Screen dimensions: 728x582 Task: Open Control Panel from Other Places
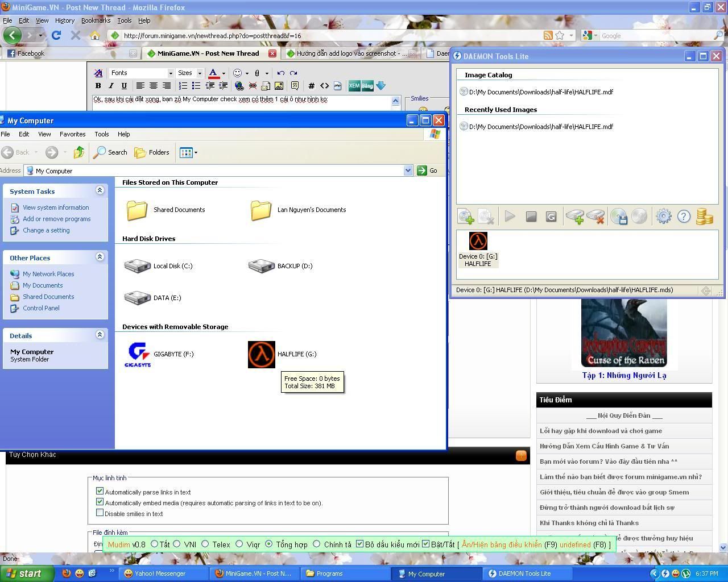point(41,308)
